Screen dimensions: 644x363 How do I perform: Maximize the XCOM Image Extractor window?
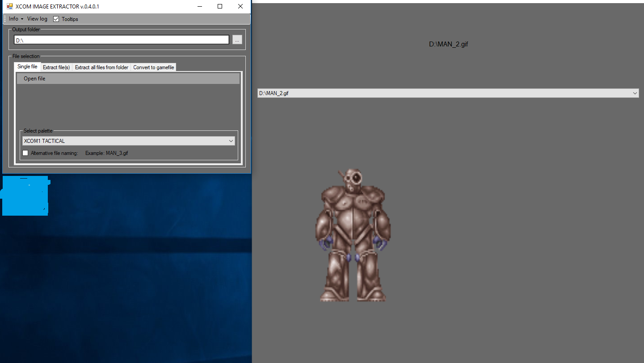click(x=220, y=6)
